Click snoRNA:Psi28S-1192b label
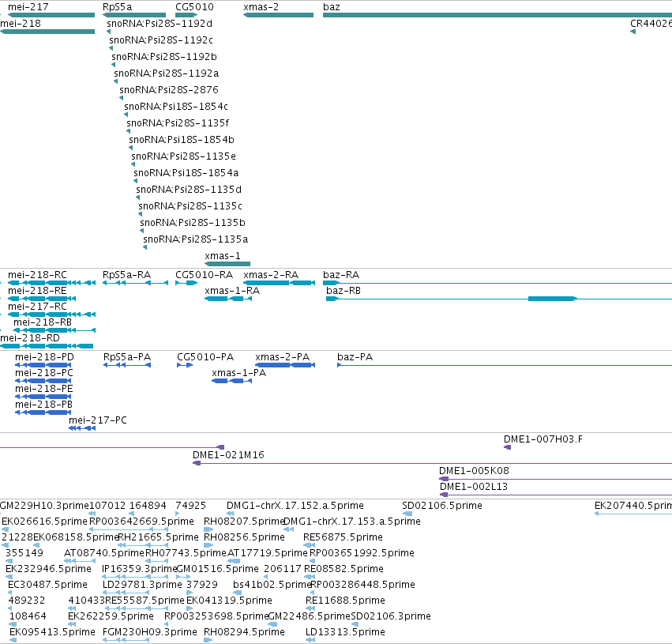The height and width of the screenshot is (644, 672). click(164, 57)
